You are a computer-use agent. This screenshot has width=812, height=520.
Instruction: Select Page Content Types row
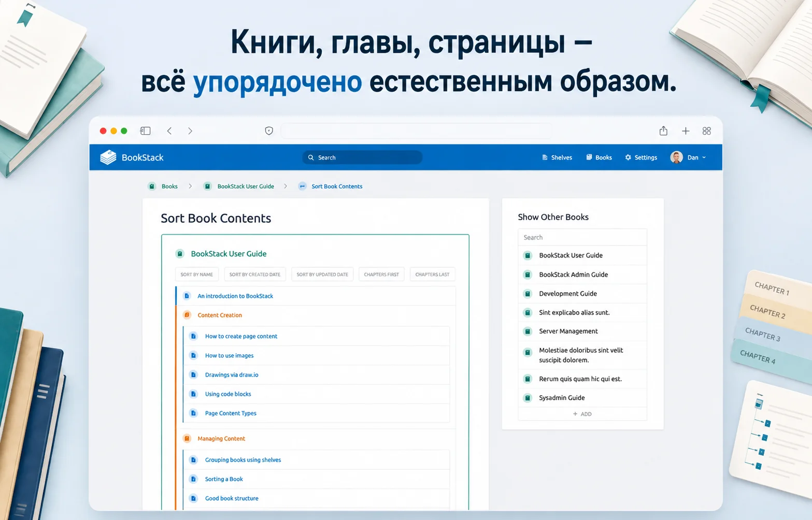coord(317,413)
